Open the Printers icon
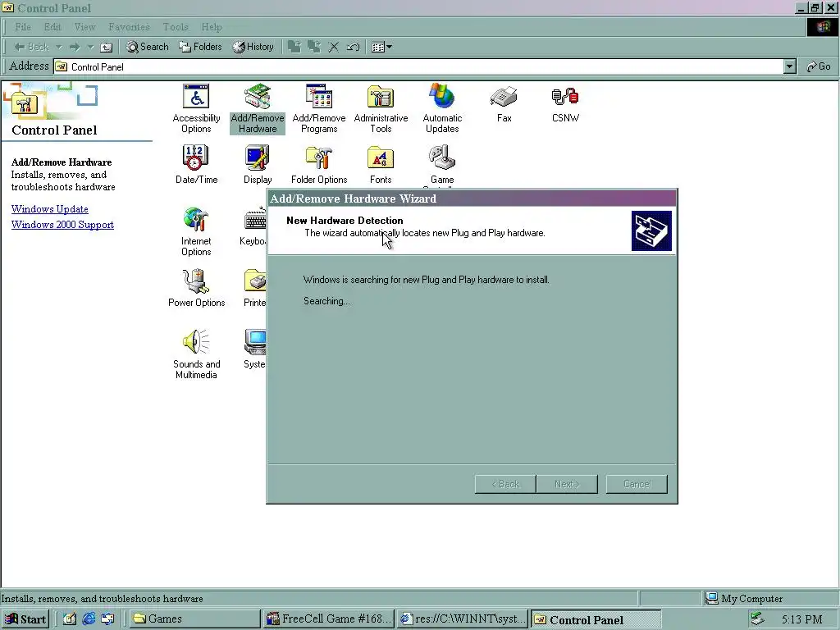The image size is (840, 630). click(x=255, y=288)
